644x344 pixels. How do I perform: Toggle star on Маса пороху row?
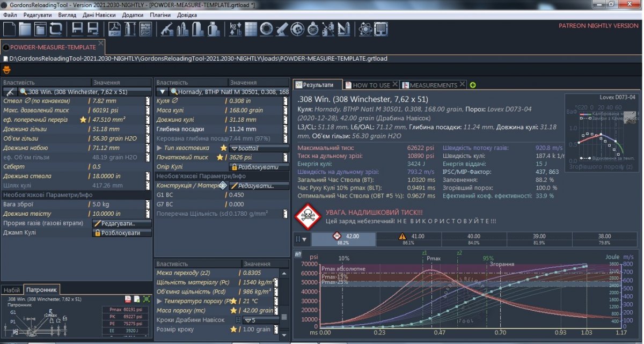click(x=233, y=310)
